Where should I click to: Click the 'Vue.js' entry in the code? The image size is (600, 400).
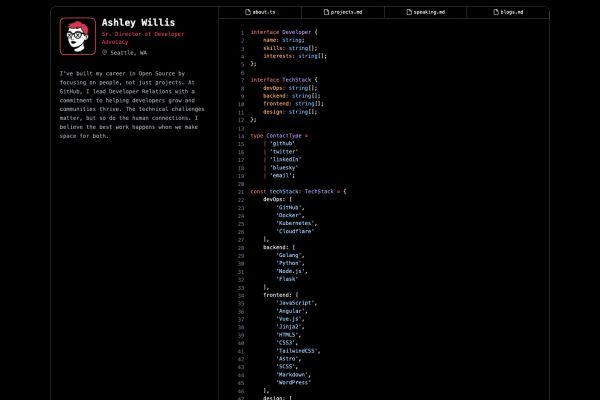pos(289,319)
